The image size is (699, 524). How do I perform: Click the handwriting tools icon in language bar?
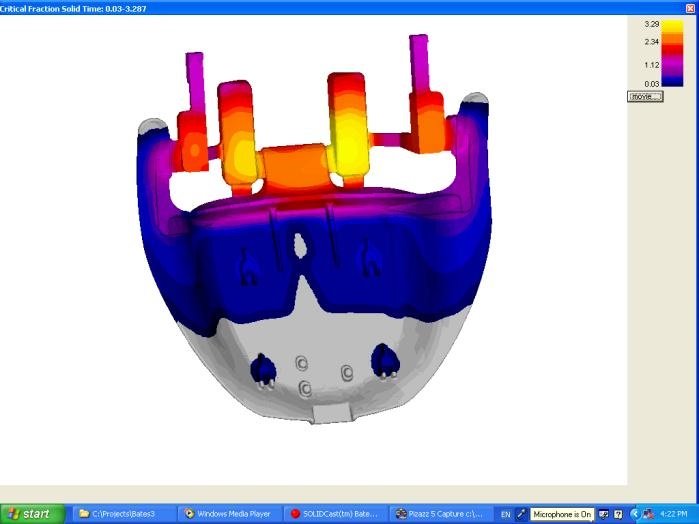(604, 514)
